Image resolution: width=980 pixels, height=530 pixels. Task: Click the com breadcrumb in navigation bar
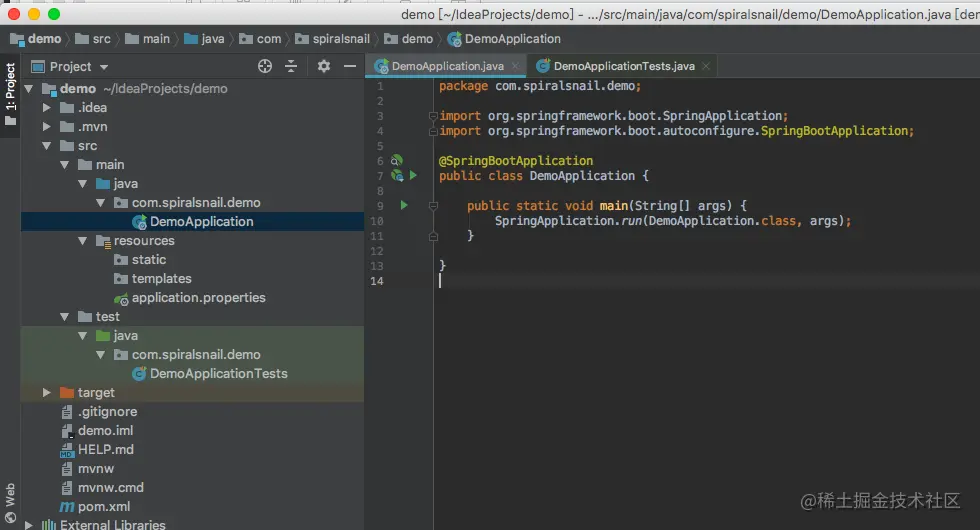point(261,39)
